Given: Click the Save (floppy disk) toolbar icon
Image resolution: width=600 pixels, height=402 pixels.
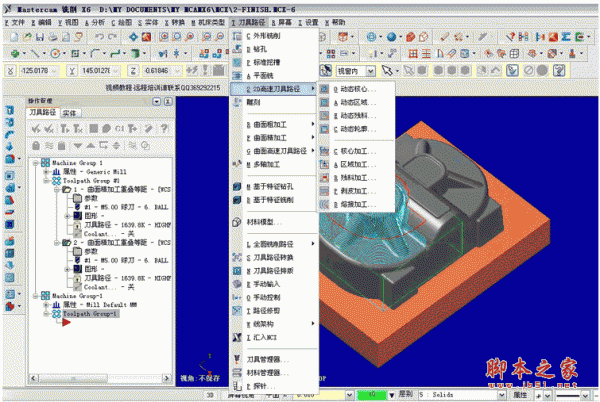Looking at the screenshot, I should tap(39, 37).
